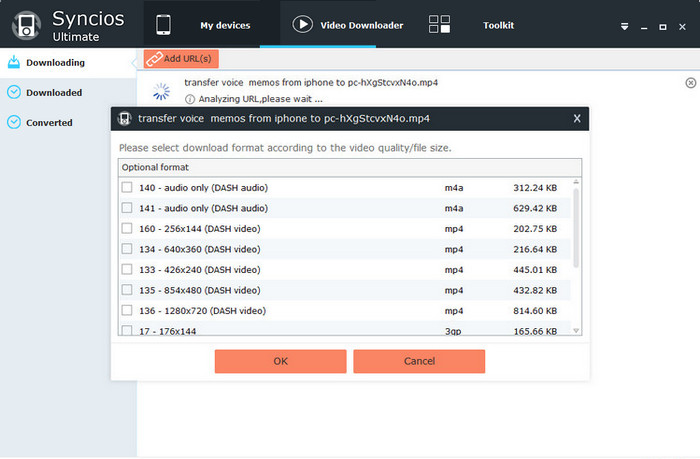Click the 3gp format type cell
Screen dimensions: 700x459
pyautogui.click(x=453, y=331)
